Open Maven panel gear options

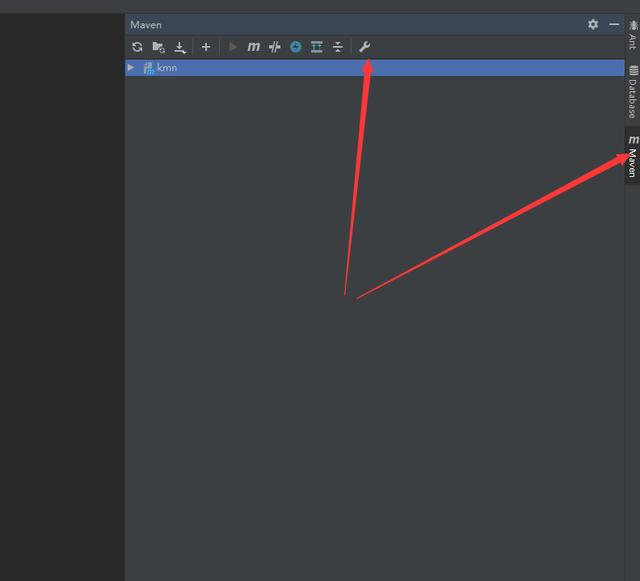point(593,24)
